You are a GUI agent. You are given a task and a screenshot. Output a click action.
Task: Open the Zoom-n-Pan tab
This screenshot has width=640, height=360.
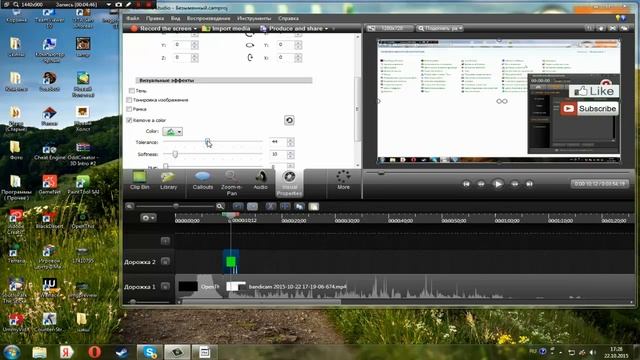[231, 183]
